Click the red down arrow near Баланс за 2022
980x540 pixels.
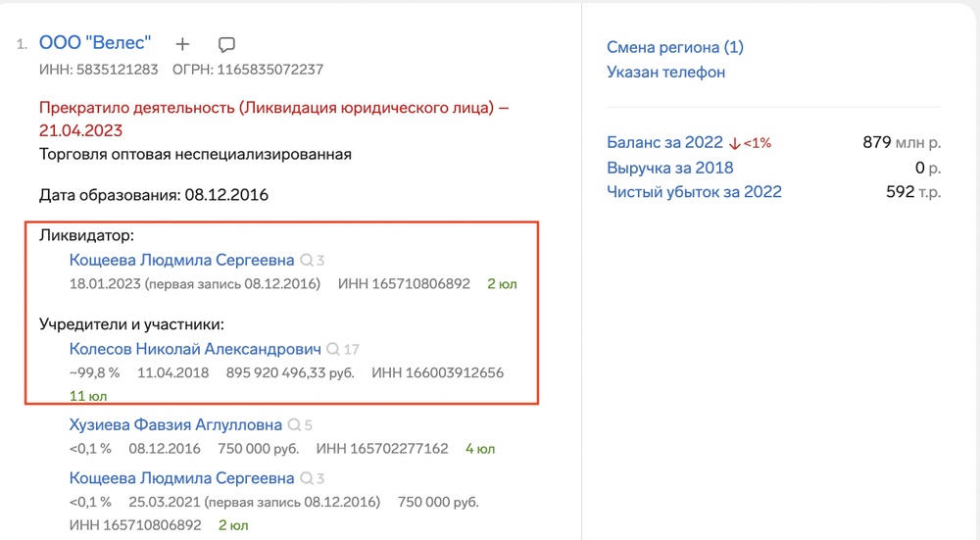coord(734,143)
